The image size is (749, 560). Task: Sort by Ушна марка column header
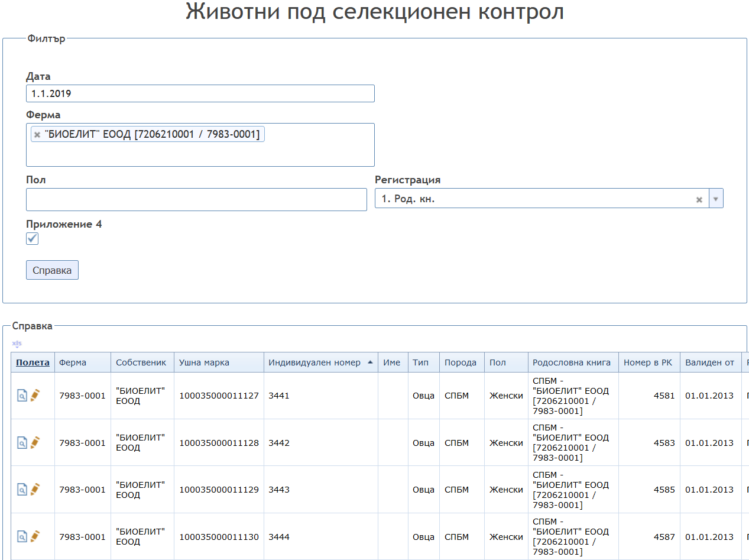(204, 362)
